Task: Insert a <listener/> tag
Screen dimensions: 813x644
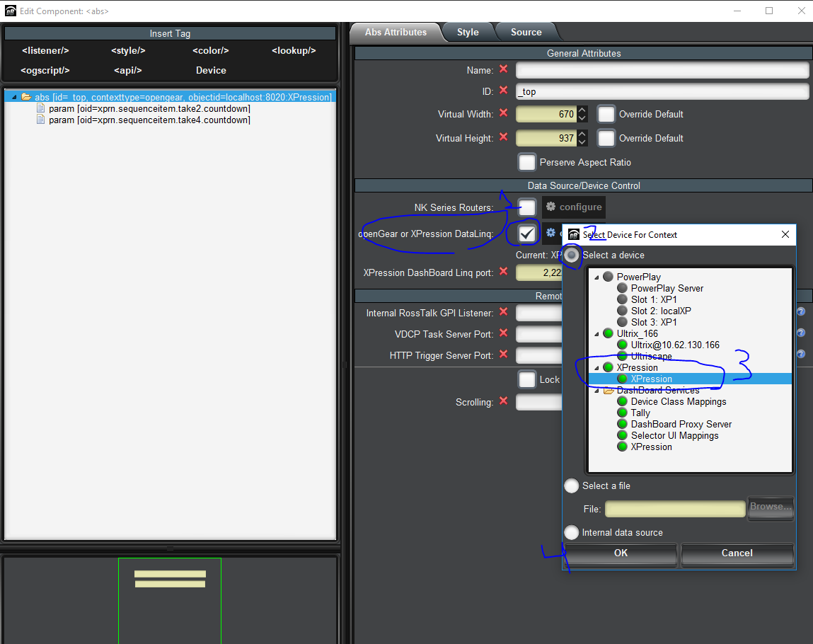Action: tap(45, 50)
